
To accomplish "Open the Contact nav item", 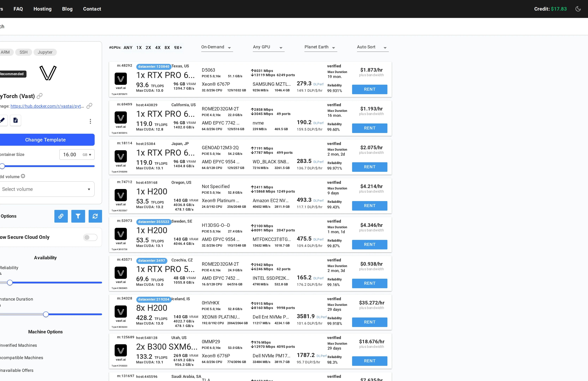I will (92, 9).
